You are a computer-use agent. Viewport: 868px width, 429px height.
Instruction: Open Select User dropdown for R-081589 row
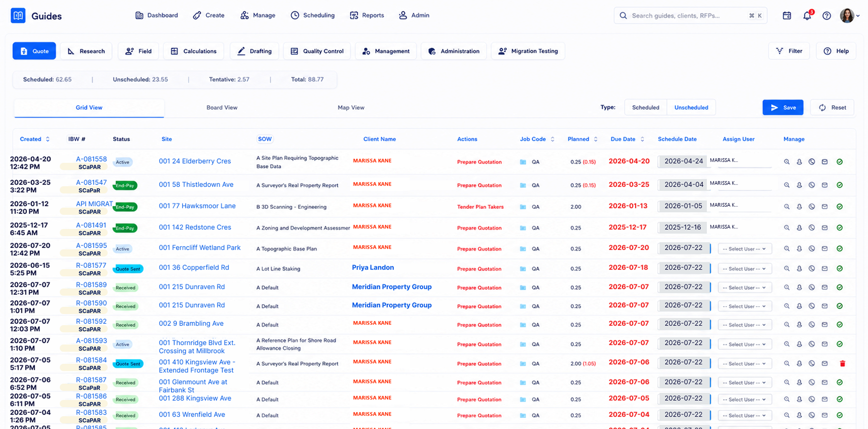744,287
